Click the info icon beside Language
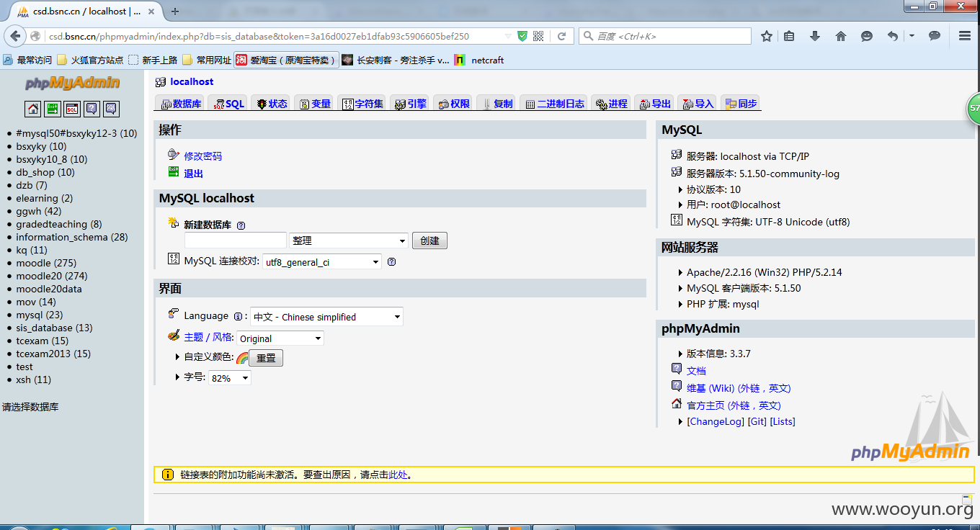 [x=239, y=316]
